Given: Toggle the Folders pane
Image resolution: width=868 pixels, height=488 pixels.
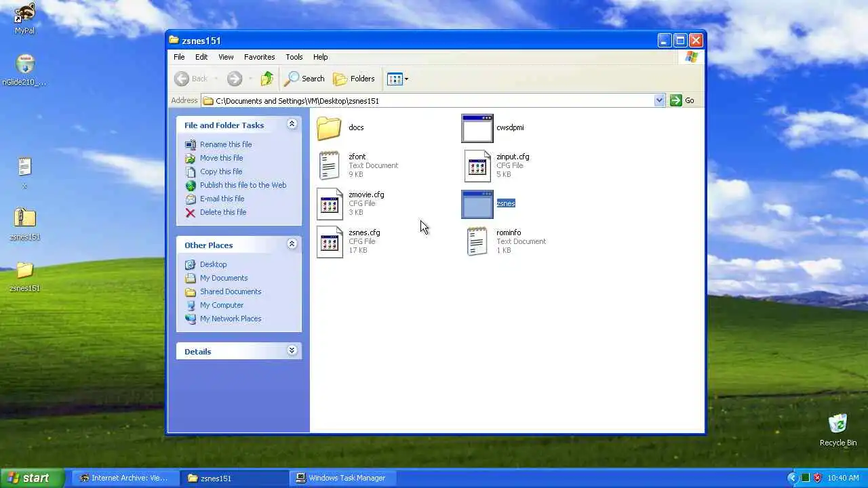Looking at the screenshot, I should click(354, 79).
